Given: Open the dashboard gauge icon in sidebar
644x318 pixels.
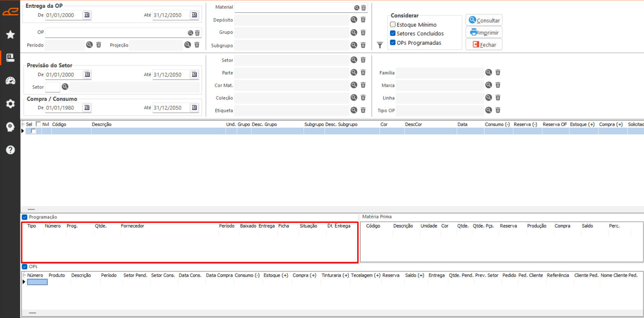Looking at the screenshot, I should coord(10,81).
